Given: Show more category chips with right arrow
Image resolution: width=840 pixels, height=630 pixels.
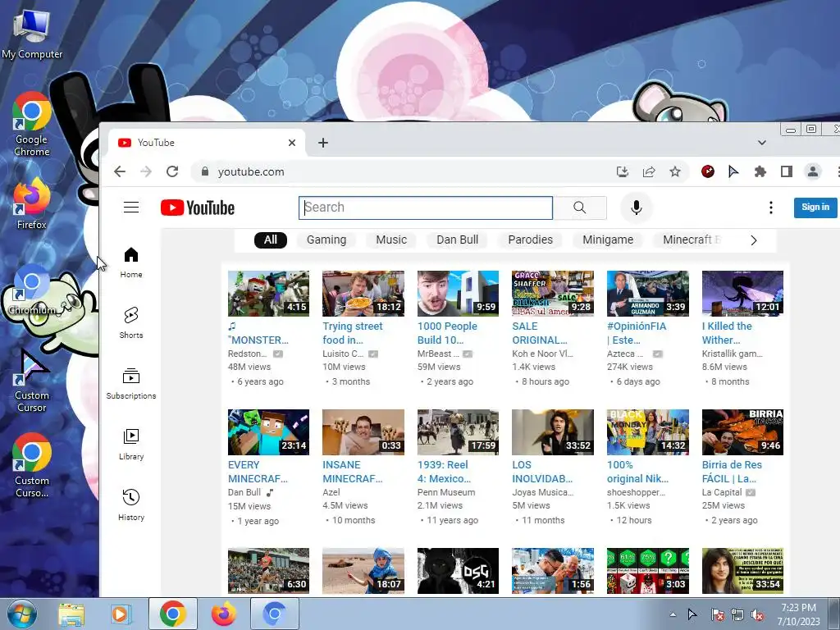Looking at the screenshot, I should tap(754, 240).
